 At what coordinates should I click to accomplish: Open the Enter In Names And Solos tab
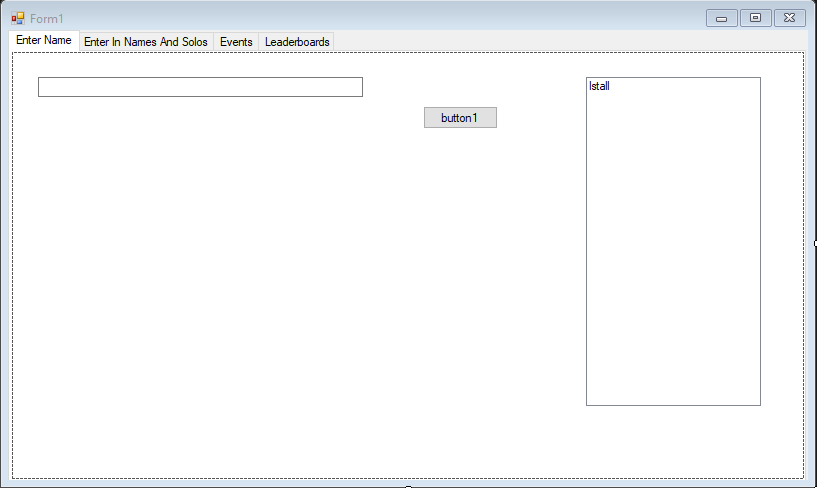[x=146, y=42]
